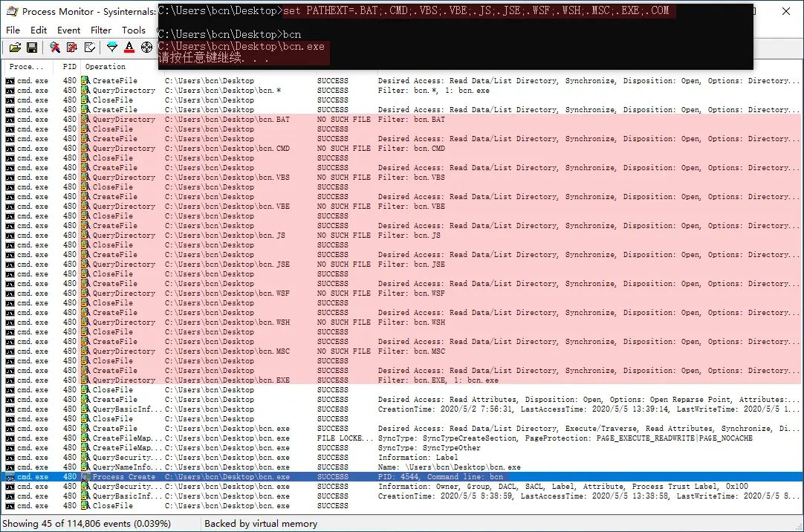Click the path cell ending in bcn.VBS
This screenshot has width=804, height=532.
coord(227,178)
